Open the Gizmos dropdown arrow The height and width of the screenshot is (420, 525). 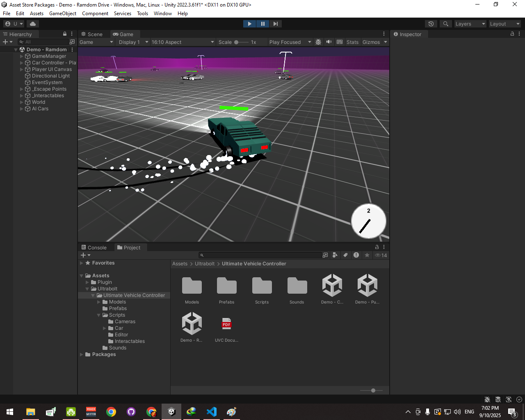[386, 42]
